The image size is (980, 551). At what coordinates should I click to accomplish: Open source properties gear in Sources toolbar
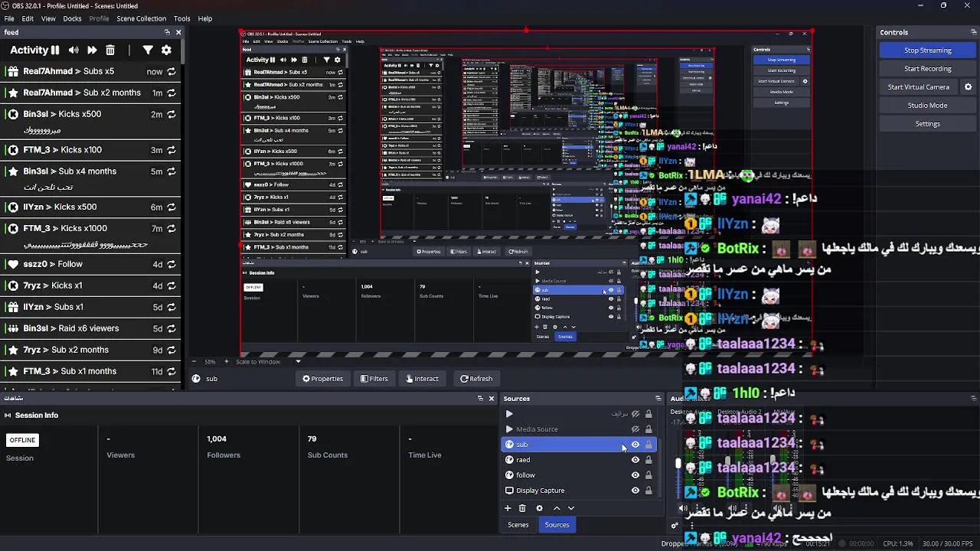(539, 508)
